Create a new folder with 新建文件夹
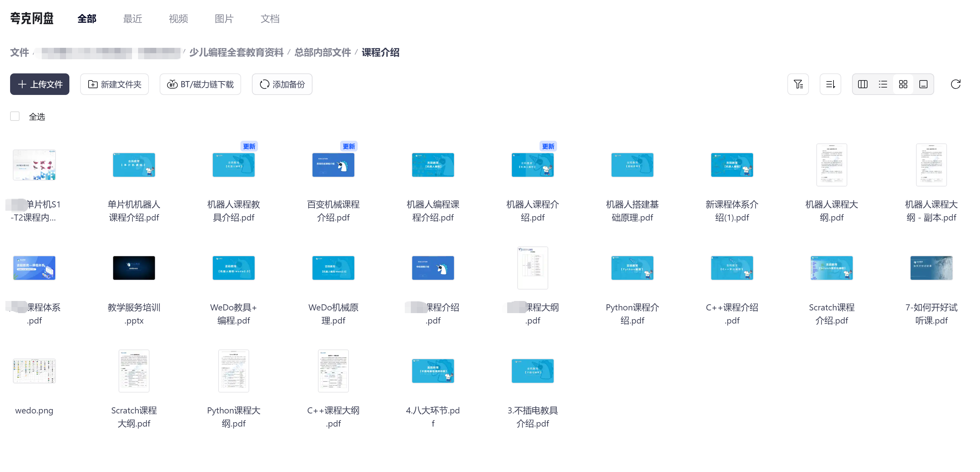 click(114, 84)
